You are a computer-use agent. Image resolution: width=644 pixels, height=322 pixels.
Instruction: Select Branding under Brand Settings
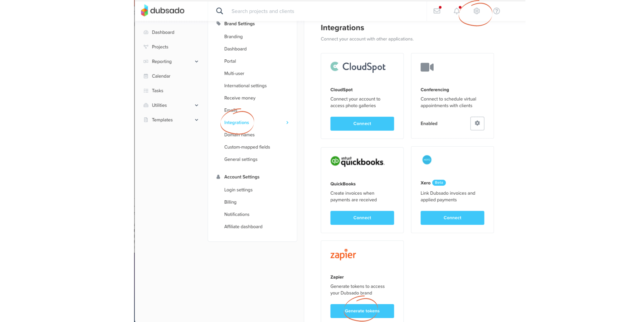(233, 36)
